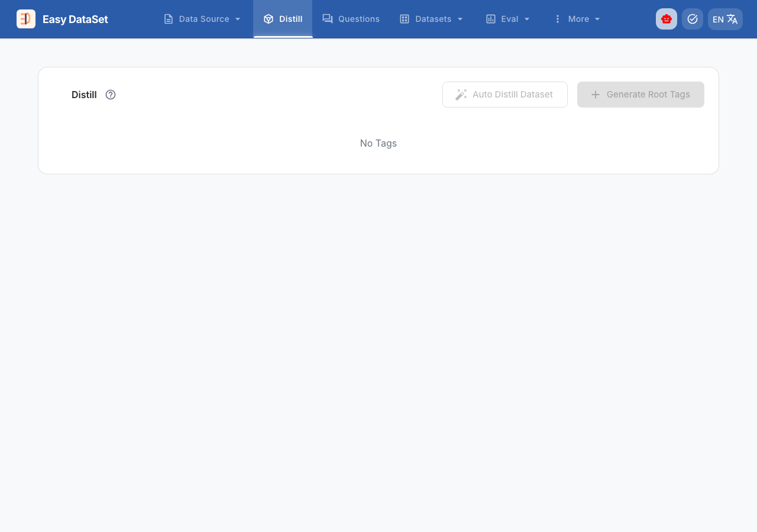Open the Data Source menu
Viewport: 757px width, 532px height.
(203, 19)
